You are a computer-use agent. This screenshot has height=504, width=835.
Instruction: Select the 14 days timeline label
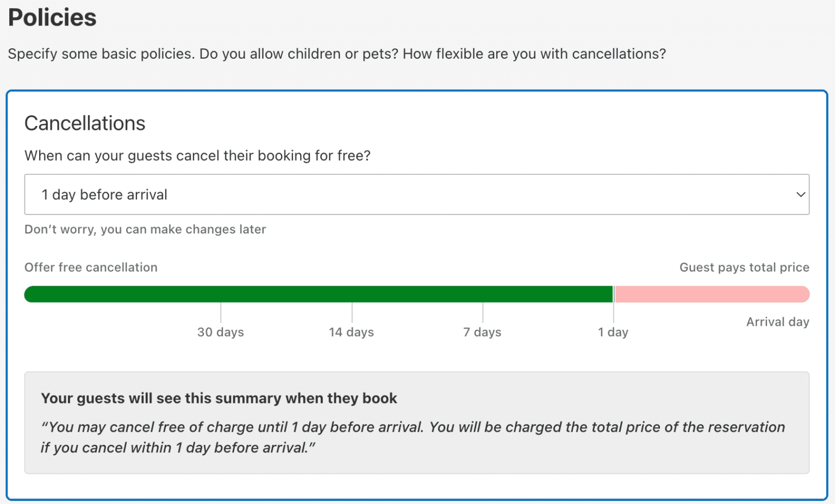351,332
